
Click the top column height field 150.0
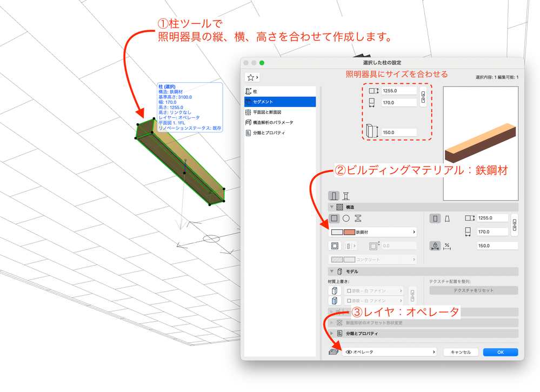point(399,132)
